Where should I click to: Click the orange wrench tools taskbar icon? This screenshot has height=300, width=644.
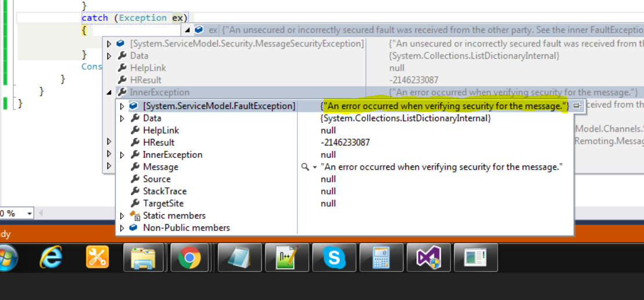(x=97, y=257)
